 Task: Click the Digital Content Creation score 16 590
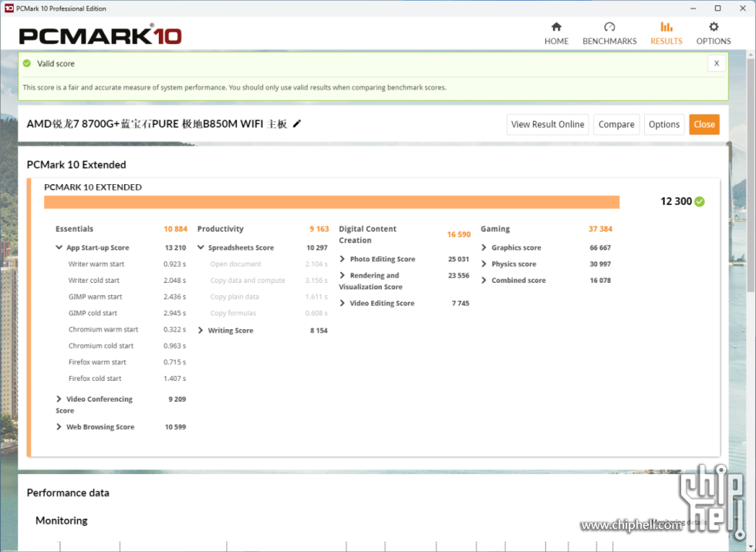(x=458, y=234)
